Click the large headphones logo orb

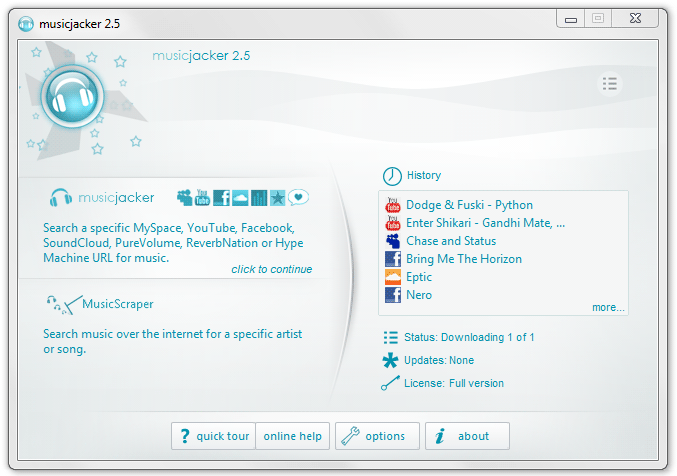point(73,97)
